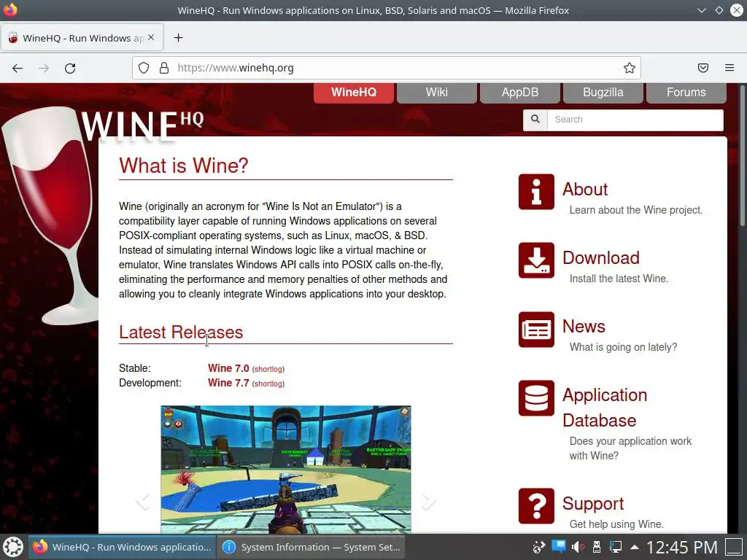Open the Application Database link

(605, 408)
